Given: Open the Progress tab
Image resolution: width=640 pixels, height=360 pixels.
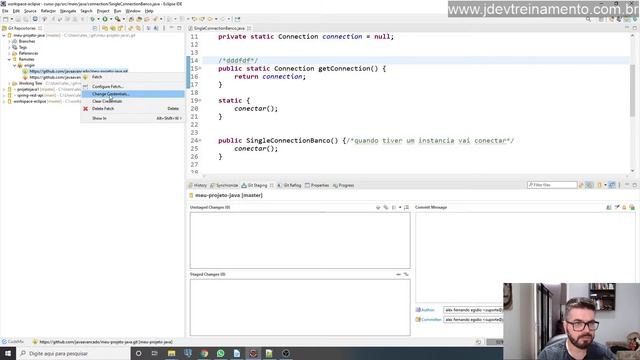Looking at the screenshot, I should 344,185.
